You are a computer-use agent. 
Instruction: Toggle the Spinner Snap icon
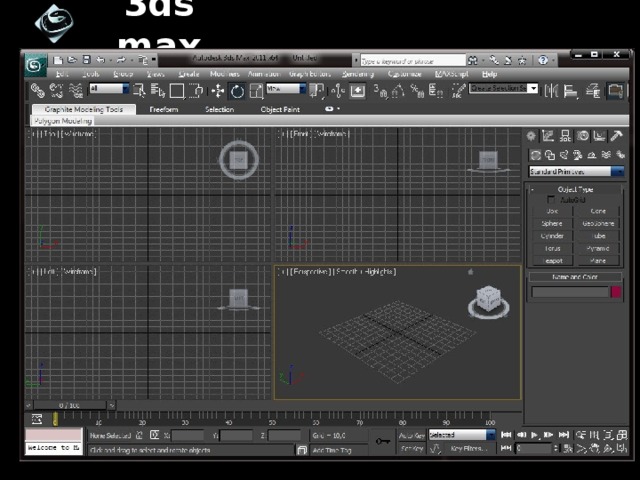436,91
